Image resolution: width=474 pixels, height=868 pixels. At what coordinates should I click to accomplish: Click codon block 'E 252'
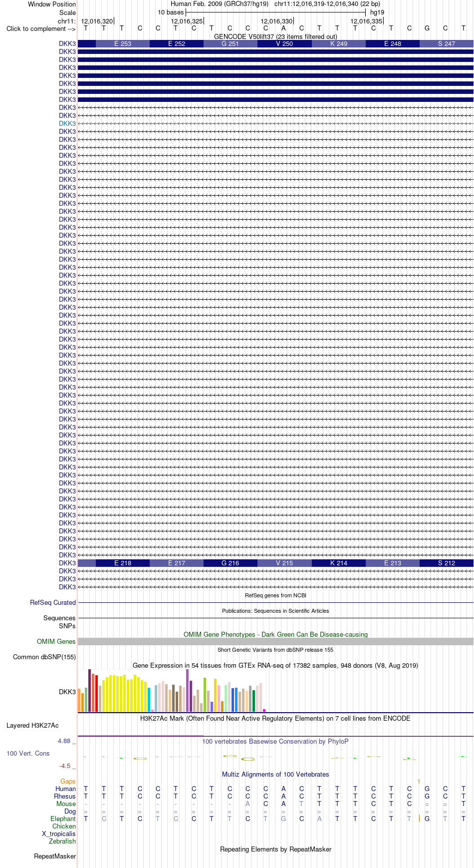177,44
